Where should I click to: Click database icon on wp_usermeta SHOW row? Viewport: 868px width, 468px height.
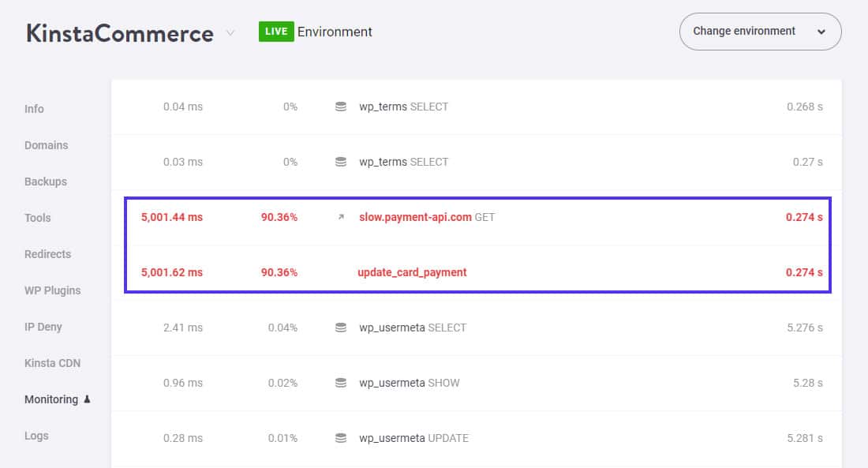339,383
